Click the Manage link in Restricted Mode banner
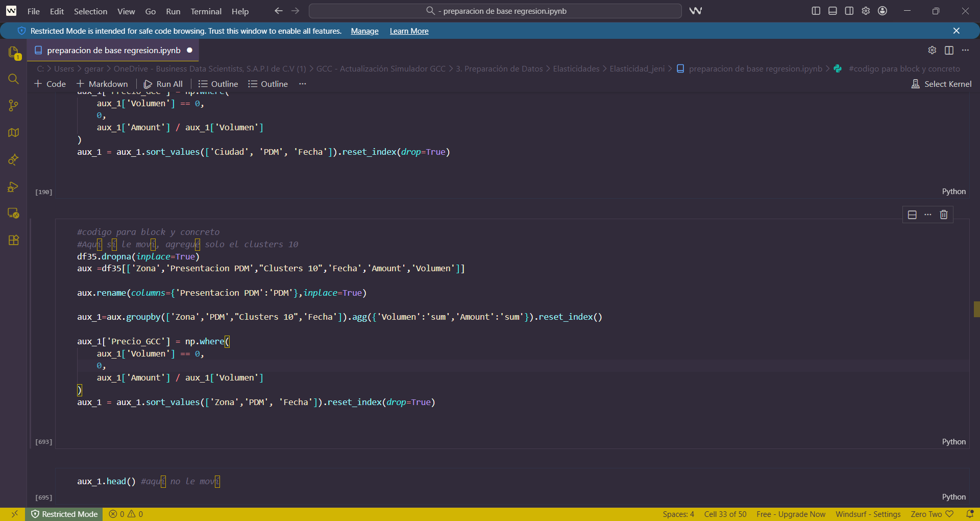Viewport: 980px width, 521px height. pyautogui.click(x=365, y=31)
